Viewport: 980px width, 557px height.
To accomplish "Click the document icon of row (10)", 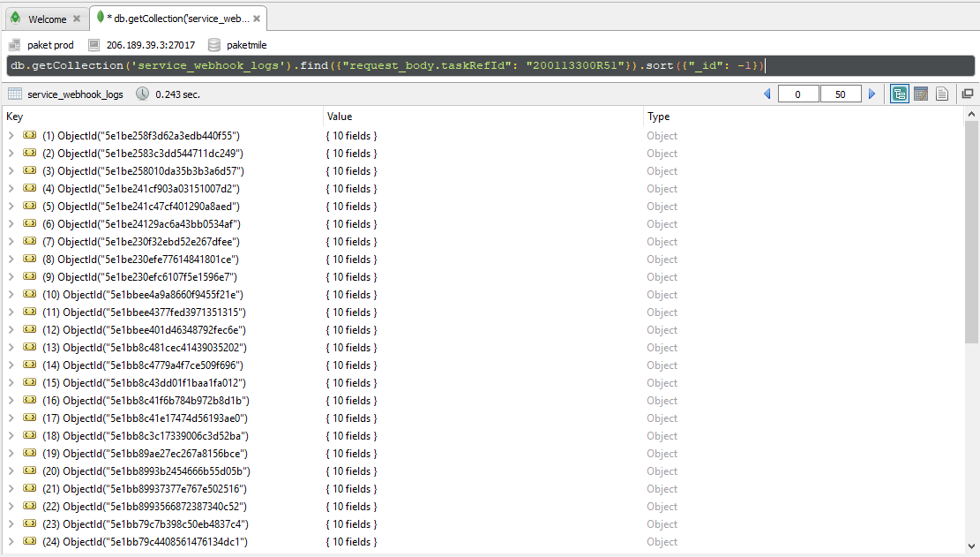I will click(29, 294).
